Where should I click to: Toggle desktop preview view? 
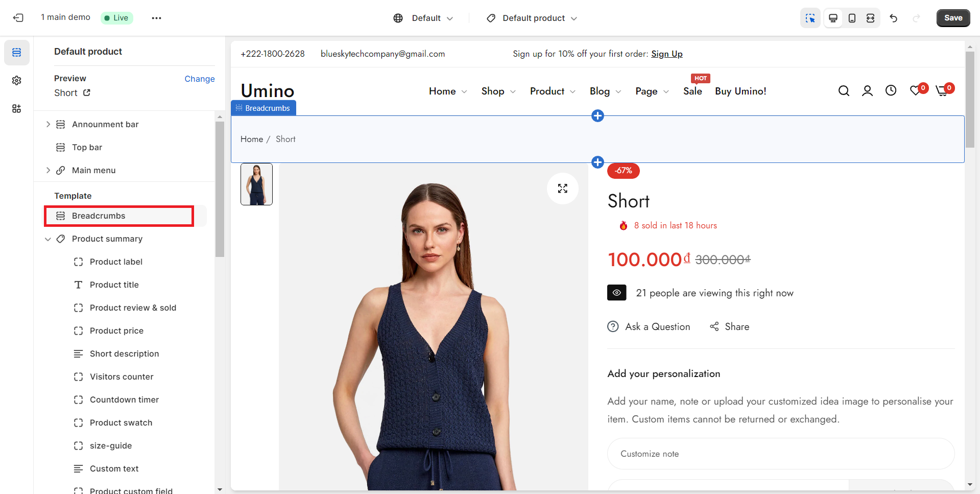click(x=833, y=18)
